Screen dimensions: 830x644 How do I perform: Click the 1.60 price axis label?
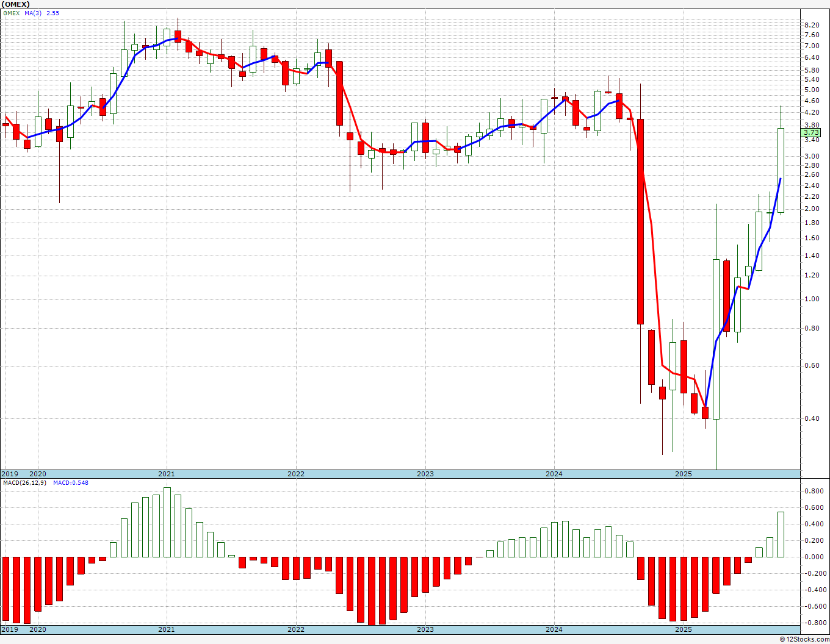(812, 238)
